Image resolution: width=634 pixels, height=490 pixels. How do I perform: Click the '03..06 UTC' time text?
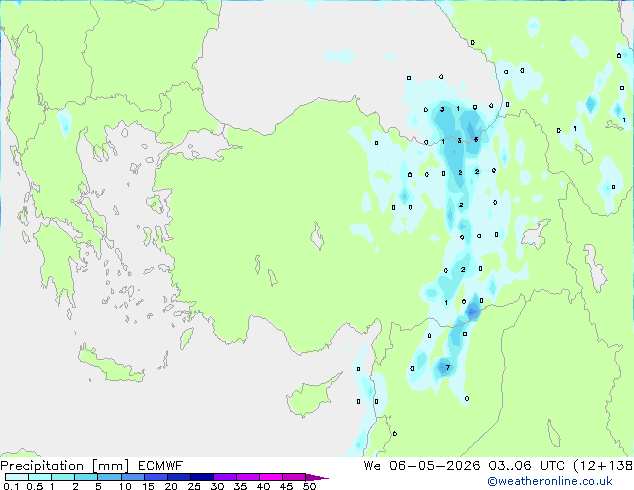(526, 466)
